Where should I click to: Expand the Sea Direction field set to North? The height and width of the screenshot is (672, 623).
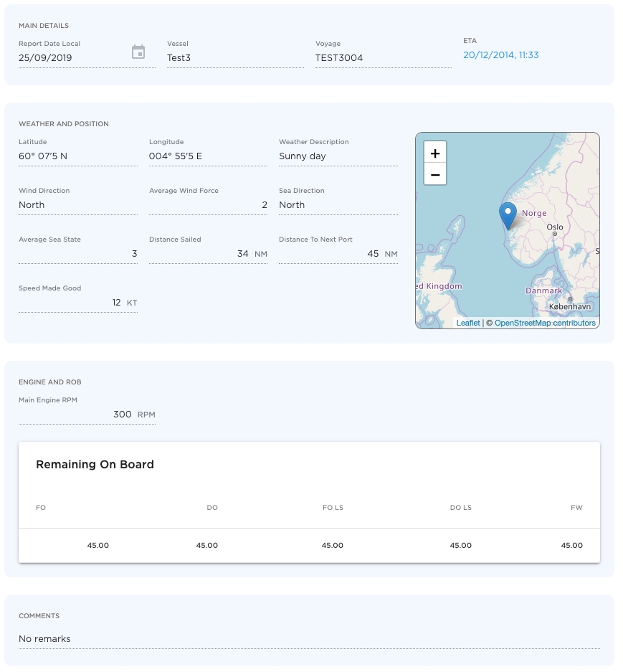[338, 205]
